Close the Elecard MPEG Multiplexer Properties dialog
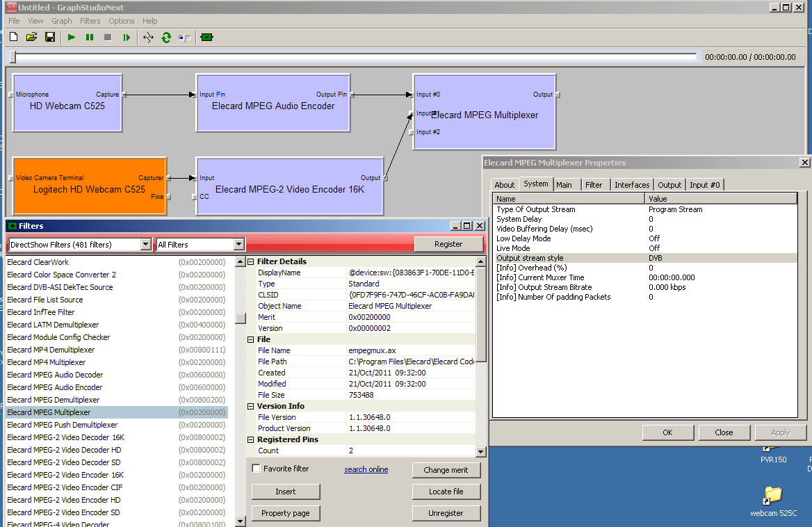This screenshot has width=812, height=527. pyautogui.click(x=804, y=163)
